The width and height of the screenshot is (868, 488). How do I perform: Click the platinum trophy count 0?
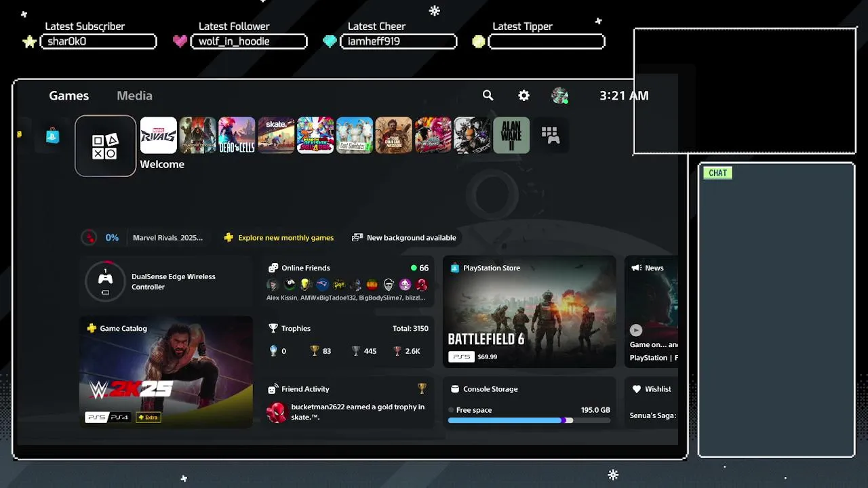tap(278, 351)
